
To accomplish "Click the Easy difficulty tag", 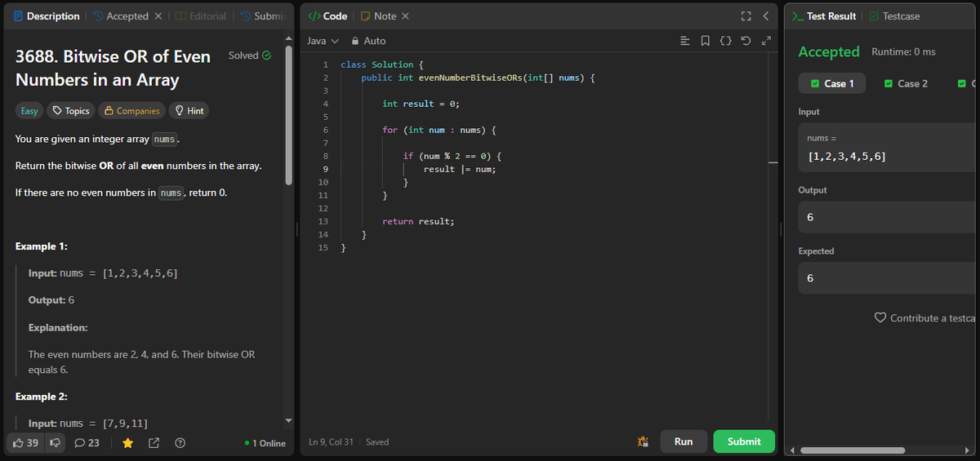I will point(29,111).
